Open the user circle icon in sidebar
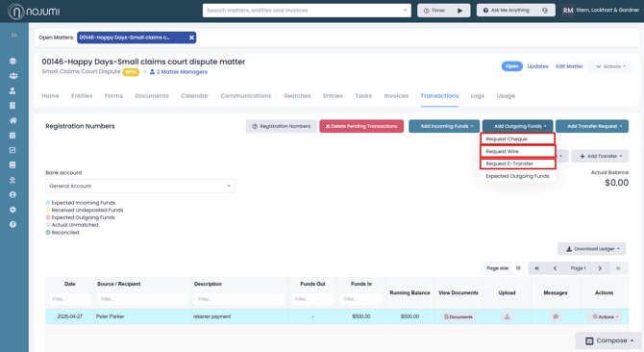This screenshot has height=352, width=644. click(x=12, y=194)
